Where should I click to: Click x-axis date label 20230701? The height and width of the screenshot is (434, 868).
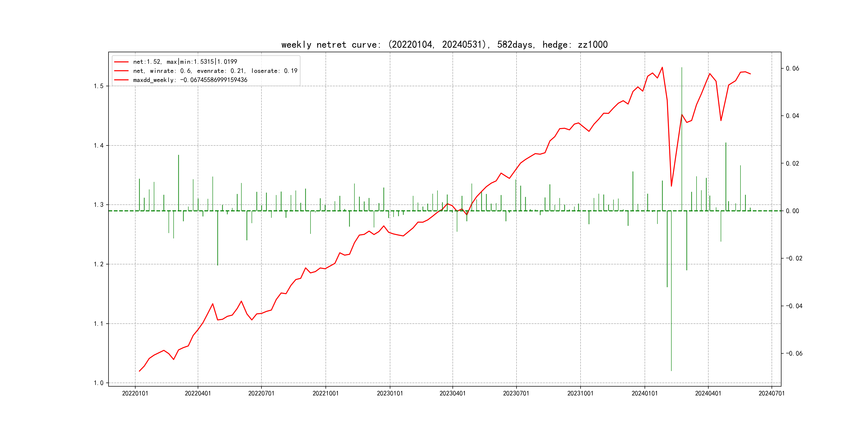point(516,393)
